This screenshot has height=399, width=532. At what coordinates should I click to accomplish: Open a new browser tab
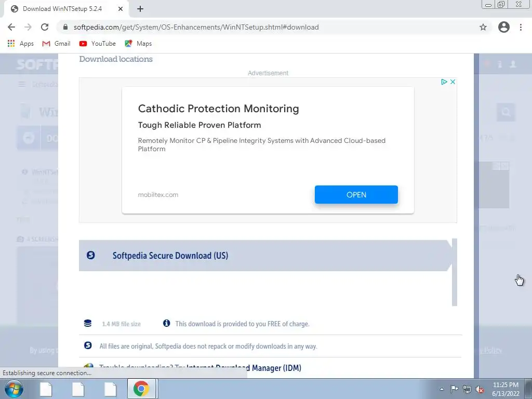(140, 9)
